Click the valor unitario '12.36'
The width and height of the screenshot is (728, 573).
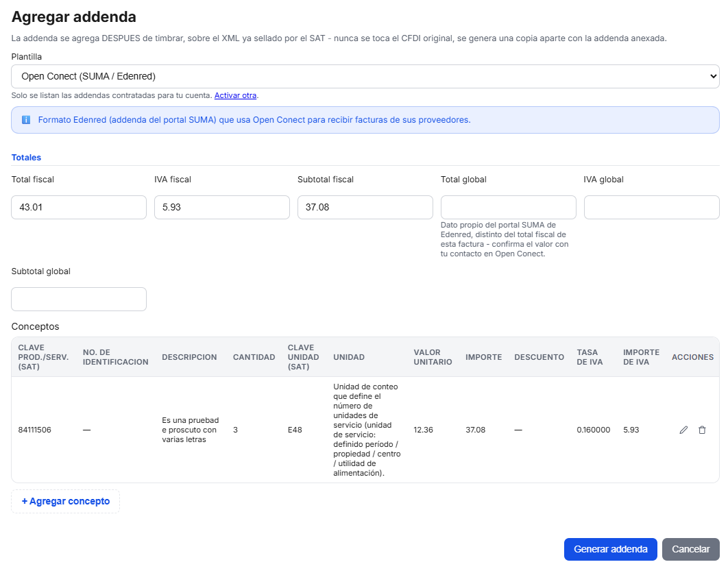click(424, 430)
